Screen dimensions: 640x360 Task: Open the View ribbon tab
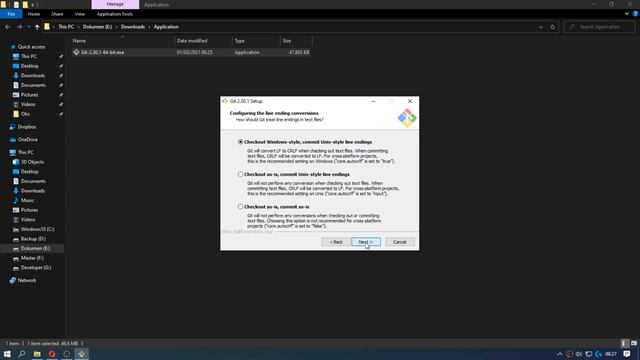pos(80,14)
